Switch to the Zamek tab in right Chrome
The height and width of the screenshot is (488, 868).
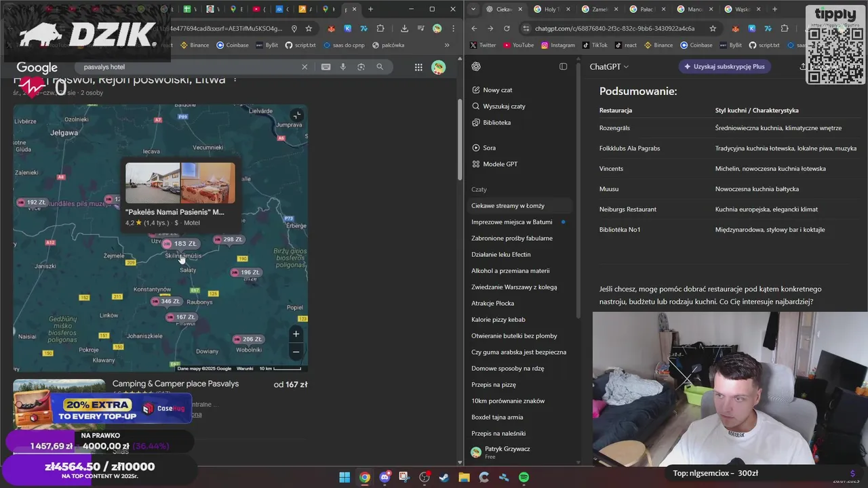599,9
